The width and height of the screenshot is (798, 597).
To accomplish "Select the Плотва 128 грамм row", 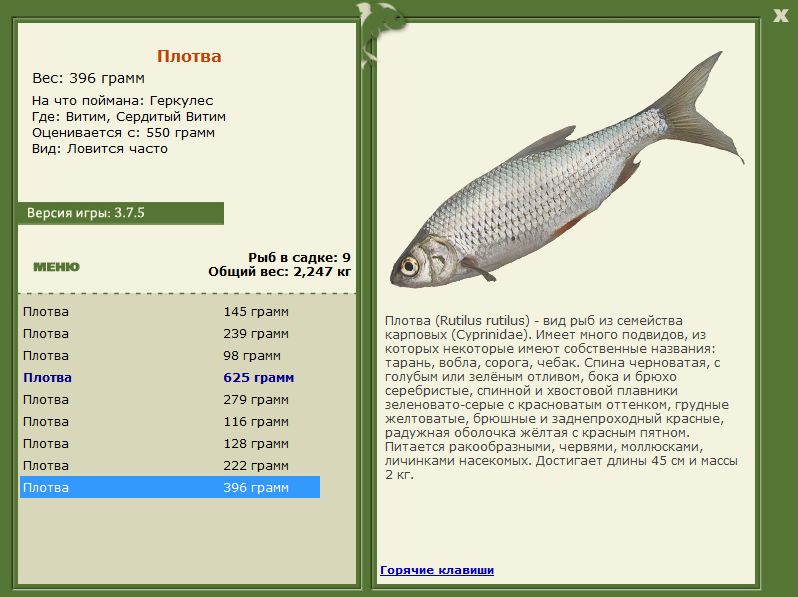I will 169,443.
